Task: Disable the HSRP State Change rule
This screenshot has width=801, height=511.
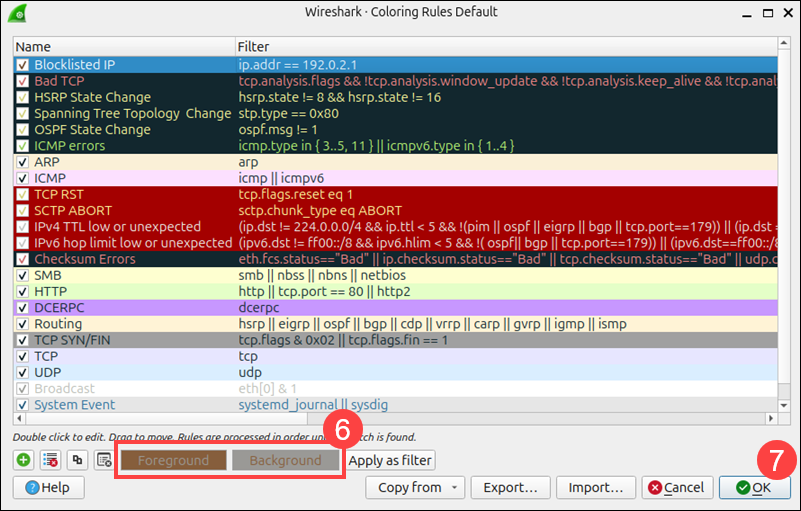Action: coord(22,97)
